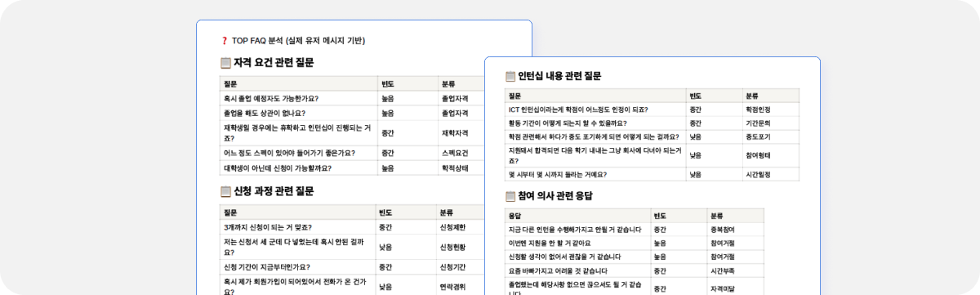Click the '신청현황' classification cell

click(453, 246)
